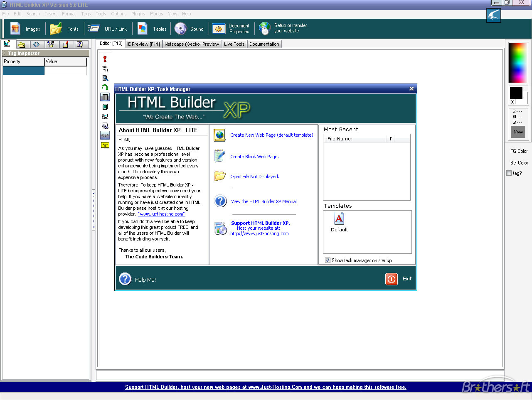
Task: Open Document Properties in toolbar
Action: (x=231, y=29)
